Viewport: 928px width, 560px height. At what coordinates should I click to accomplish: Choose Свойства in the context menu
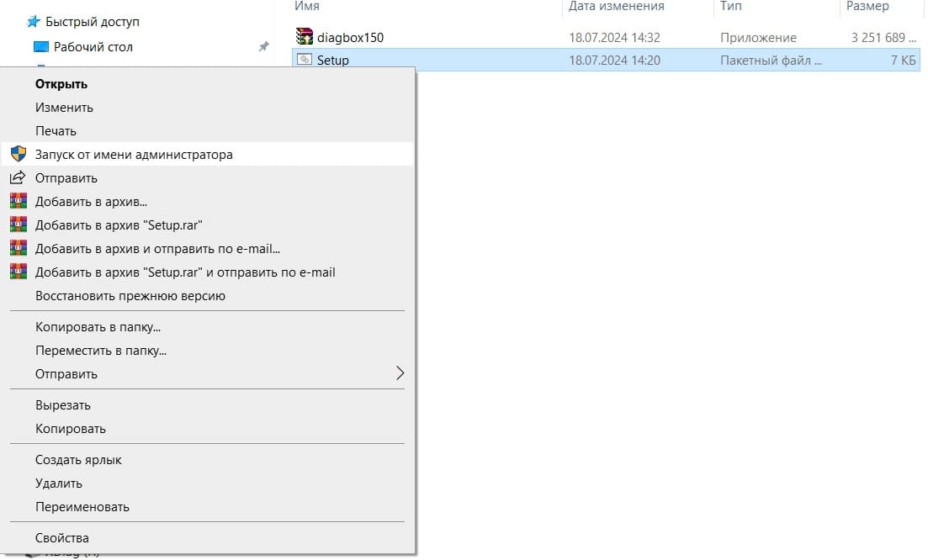(62, 538)
